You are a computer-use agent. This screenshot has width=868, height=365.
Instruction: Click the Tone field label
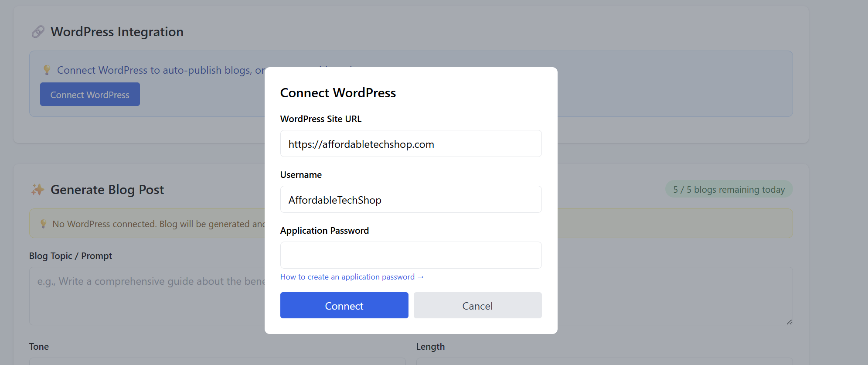(x=39, y=347)
